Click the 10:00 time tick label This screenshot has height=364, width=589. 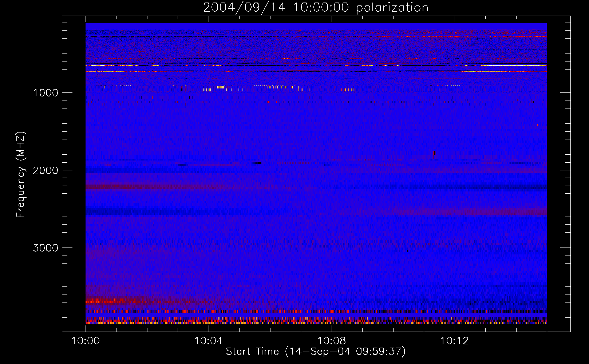(x=86, y=341)
